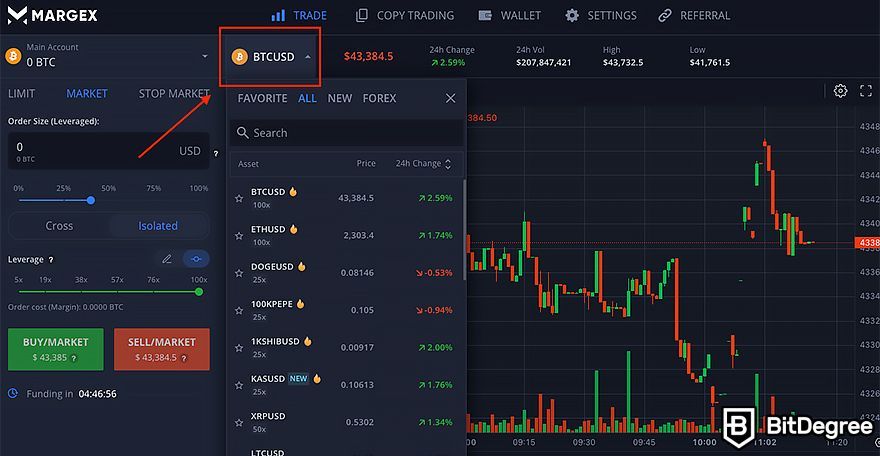Toggle the leverage slider mode button

pos(196,259)
